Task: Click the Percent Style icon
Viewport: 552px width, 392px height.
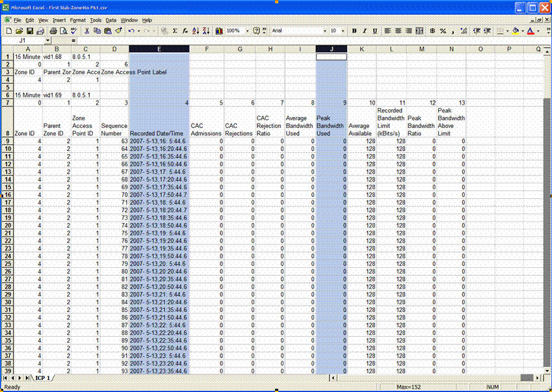Action: click(x=443, y=31)
